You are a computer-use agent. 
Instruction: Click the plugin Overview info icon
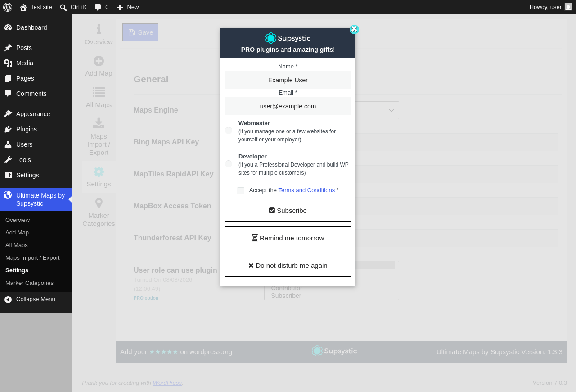[x=99, y=29]
